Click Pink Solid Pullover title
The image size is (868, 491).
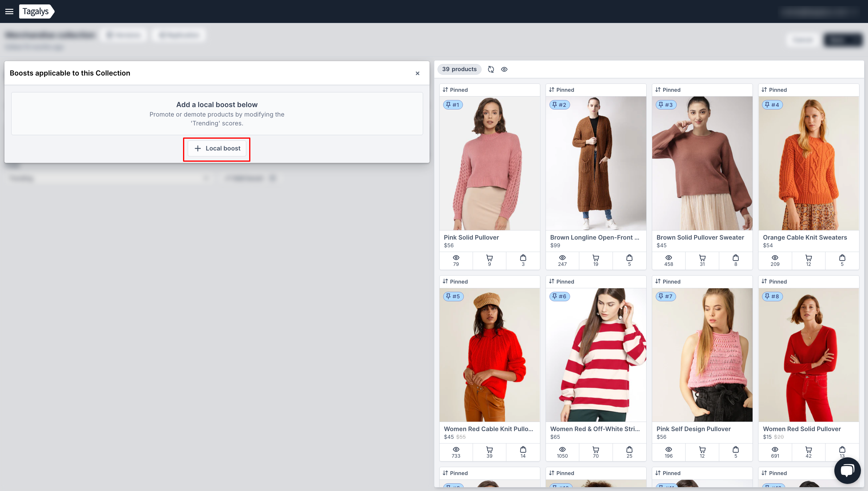471,238
